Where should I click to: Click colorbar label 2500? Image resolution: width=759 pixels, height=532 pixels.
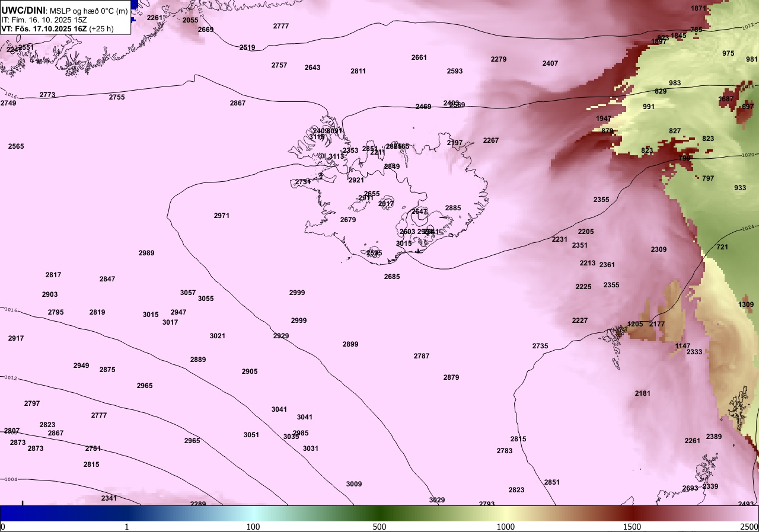749,527
